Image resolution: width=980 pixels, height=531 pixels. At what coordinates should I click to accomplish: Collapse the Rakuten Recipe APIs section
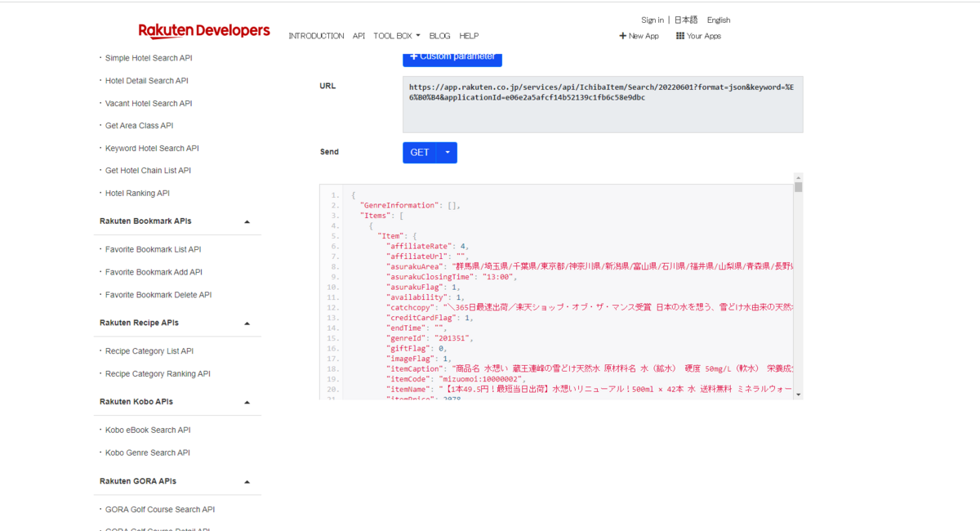(247, 323)
